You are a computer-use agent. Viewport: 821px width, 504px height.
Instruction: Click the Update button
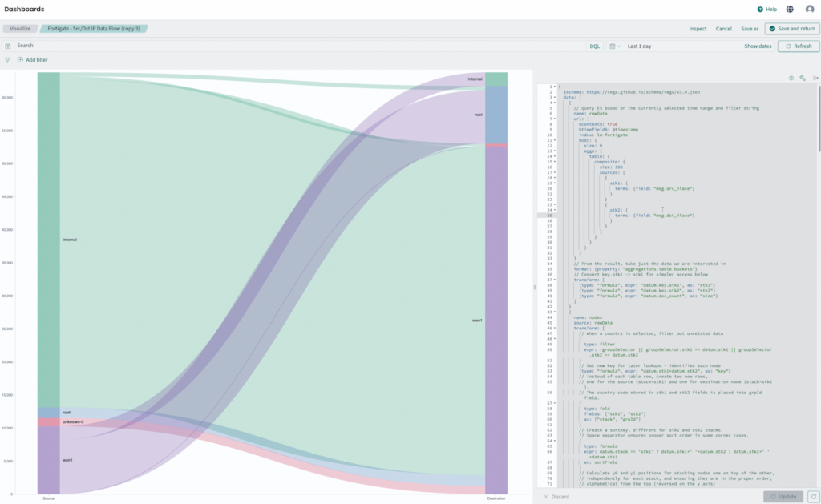tap(783, 496)
